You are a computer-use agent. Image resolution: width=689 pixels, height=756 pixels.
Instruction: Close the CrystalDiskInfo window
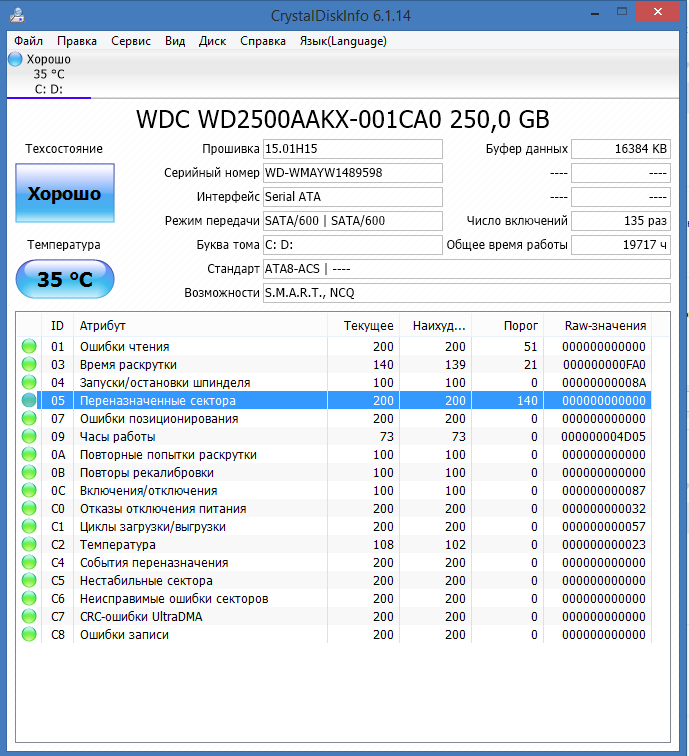tap(658, 12)
